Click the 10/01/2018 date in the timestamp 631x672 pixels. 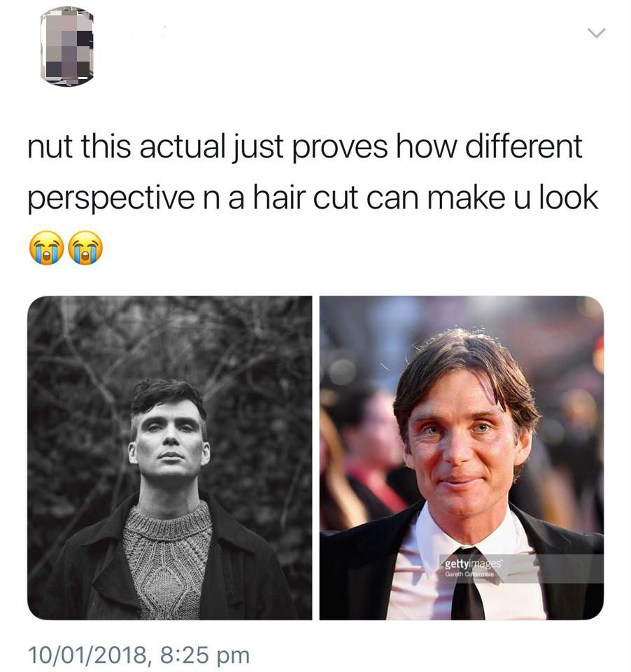[89, 655]
